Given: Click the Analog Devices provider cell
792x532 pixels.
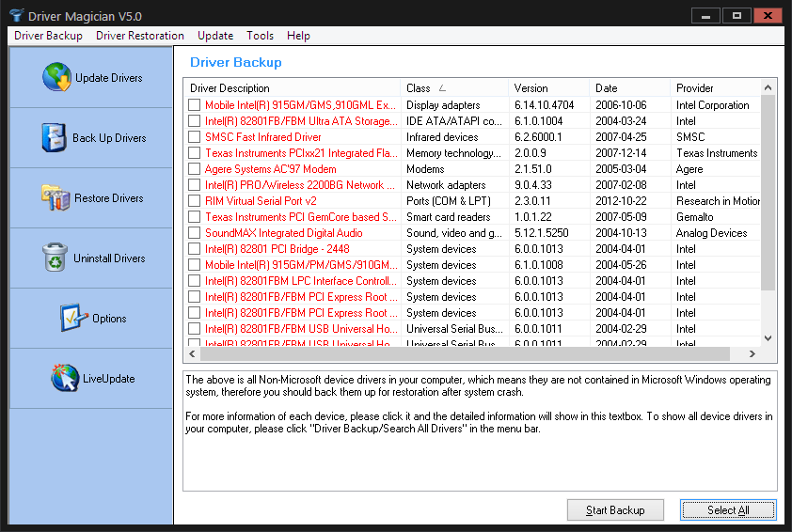Looking at the screenshot, I should pyautogui.click(x=711, y=233).
